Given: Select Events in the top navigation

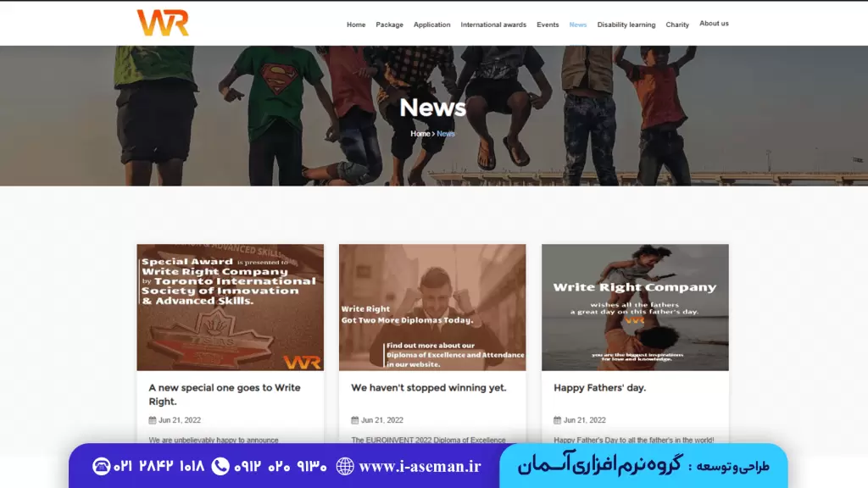Looking at the screenshot, I should (x=548, y=25).
